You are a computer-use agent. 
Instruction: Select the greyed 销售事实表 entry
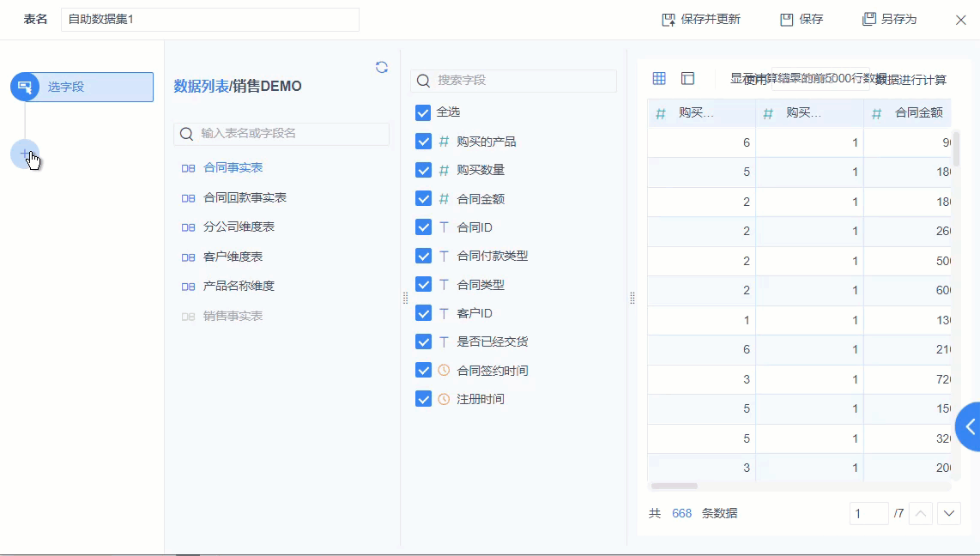[x=233, y=316]
